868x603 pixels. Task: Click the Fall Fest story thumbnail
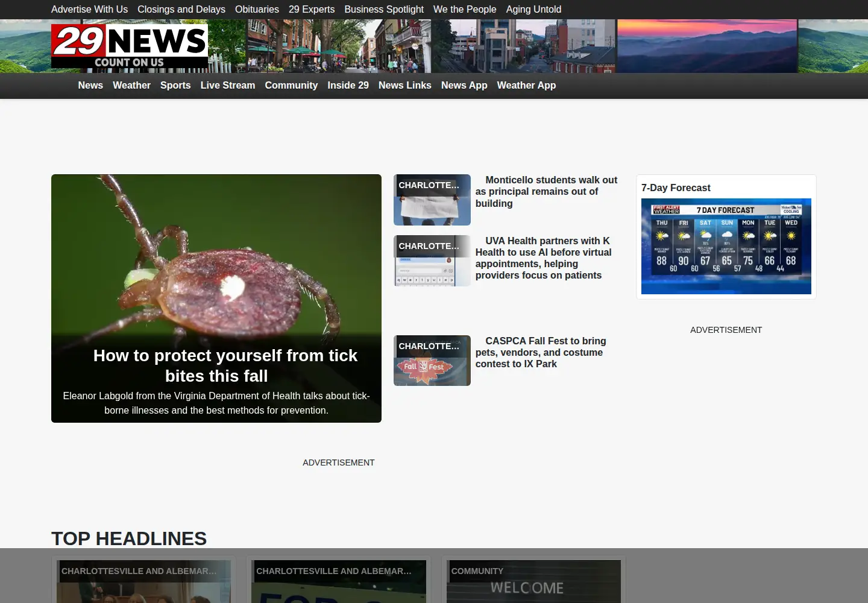pyautogui.click(x=432, y=361)
